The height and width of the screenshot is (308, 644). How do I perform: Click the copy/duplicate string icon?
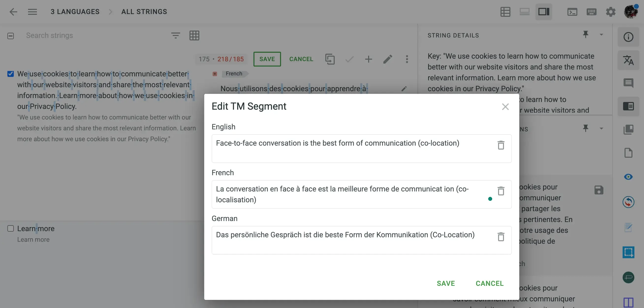(330, 59)
